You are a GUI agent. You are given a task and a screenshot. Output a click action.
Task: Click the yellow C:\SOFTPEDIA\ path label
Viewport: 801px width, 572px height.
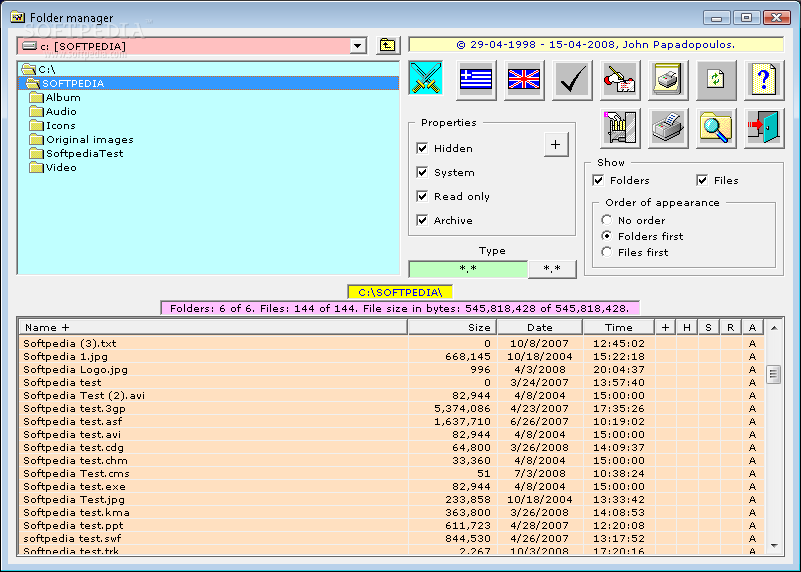[400, 292]
